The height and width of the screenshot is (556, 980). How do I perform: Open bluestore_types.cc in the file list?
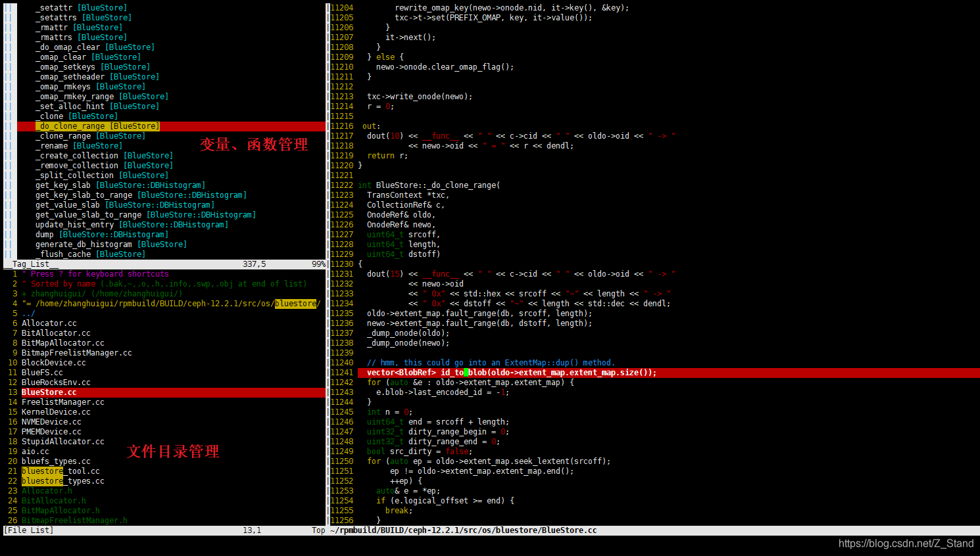tap(63, 481)
